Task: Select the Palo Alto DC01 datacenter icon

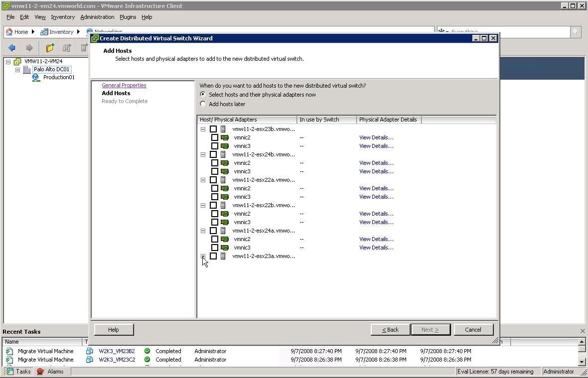Action: click(x=27, y=70)
